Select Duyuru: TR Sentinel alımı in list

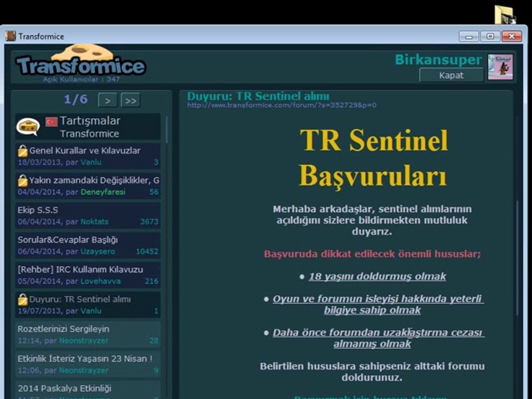88,305
